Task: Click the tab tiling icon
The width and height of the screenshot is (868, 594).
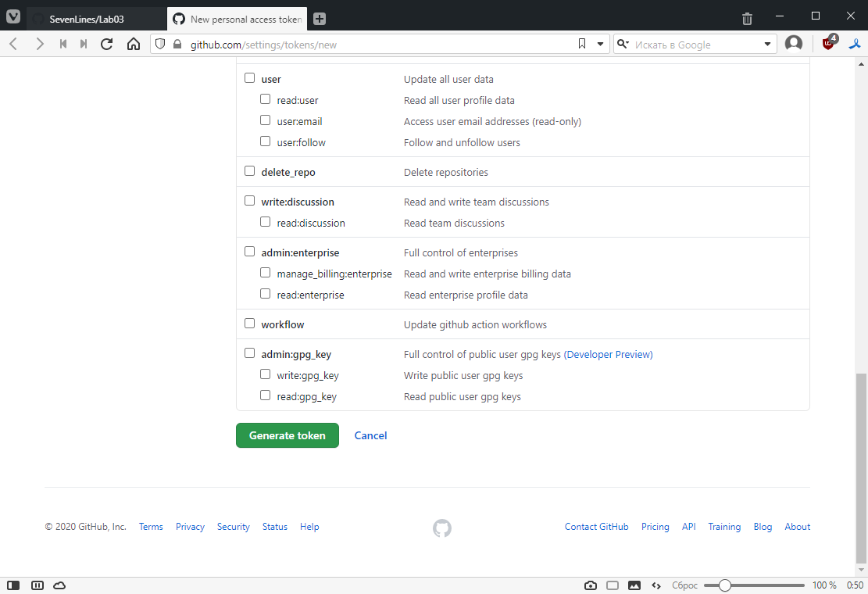Action: 37,585
